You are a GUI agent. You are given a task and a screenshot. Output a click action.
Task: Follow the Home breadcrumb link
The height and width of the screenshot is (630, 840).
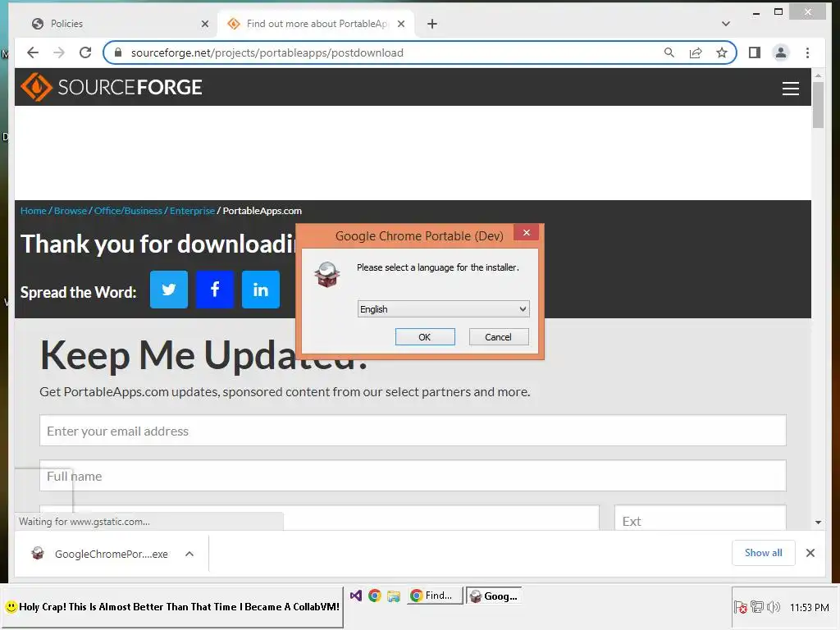pos(33,211)
